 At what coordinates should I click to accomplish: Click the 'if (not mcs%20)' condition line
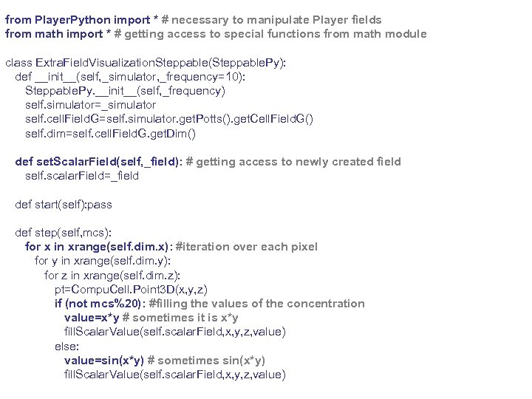point(209,304)
